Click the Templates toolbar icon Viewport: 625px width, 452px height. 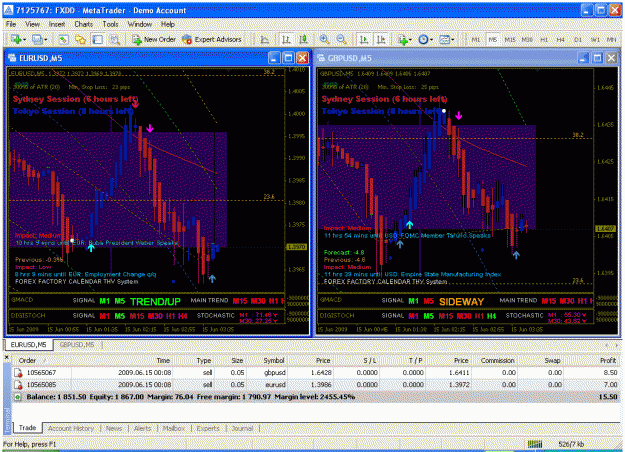[x=444, y=39]
